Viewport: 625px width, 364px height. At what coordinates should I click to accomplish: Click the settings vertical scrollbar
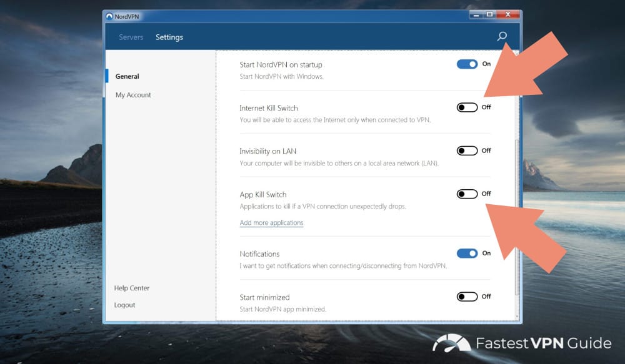(x=517, y=217)
